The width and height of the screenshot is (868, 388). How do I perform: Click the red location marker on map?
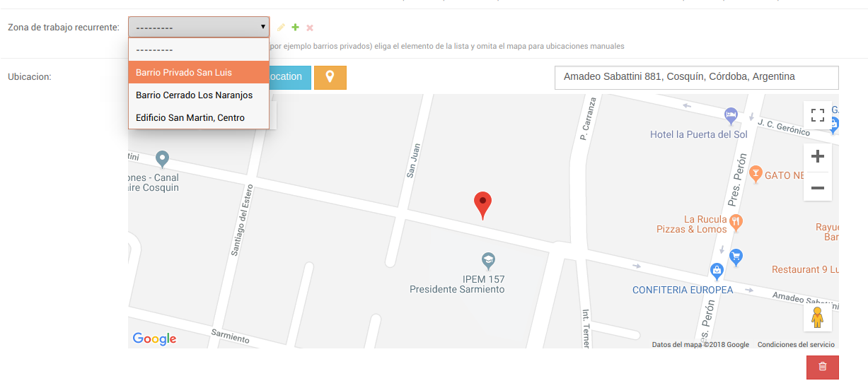[482, 205]
